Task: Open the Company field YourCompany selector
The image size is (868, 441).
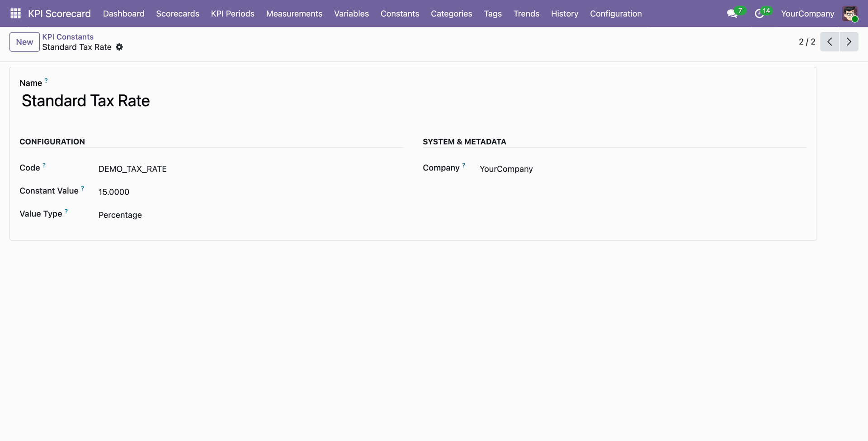Action: [x=643, y=169]
